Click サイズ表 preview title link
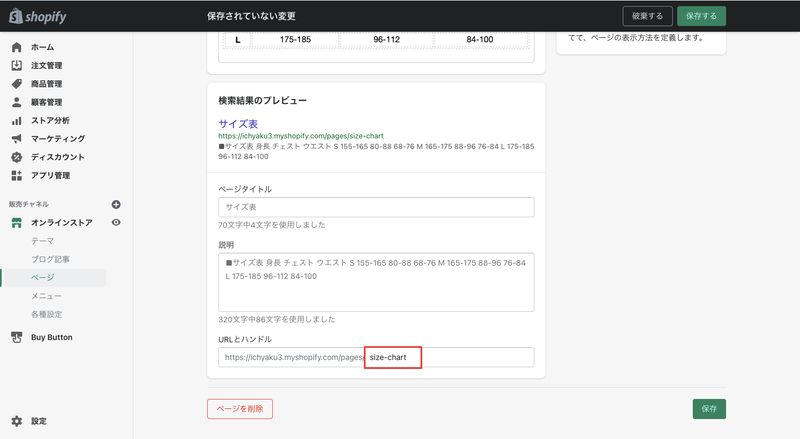Image resolution: width=800 pixels, height=439 pixels. [x=238, y=124]
